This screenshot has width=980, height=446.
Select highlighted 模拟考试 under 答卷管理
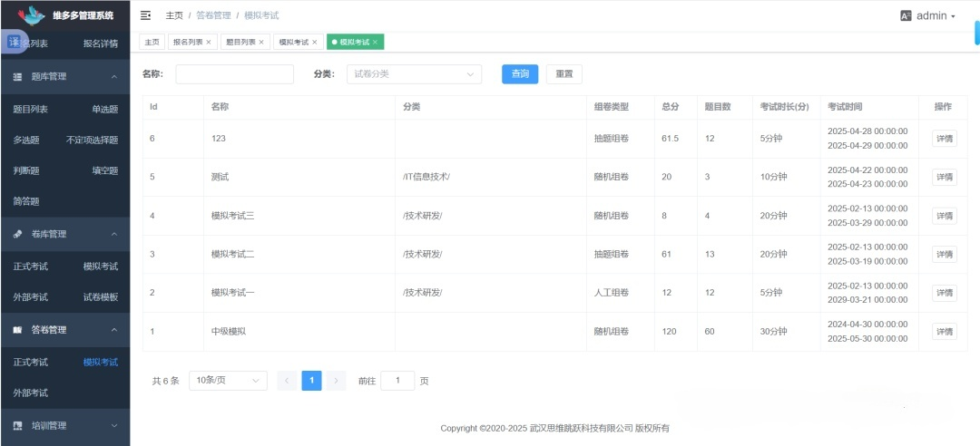pyautogui.click(x=101, y=363)
